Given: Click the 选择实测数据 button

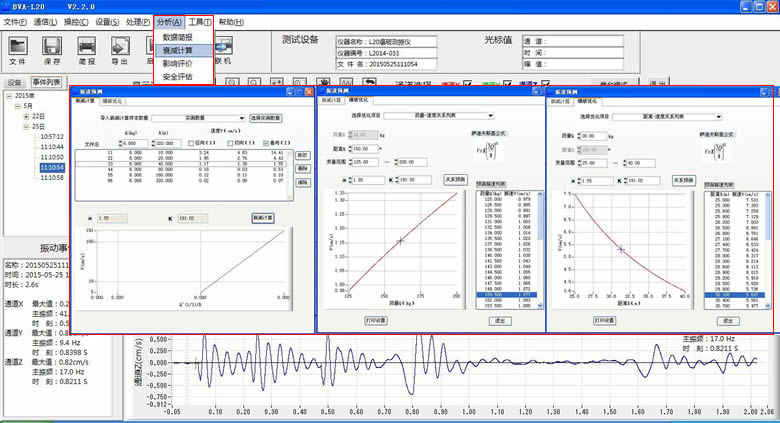Looking at the screenshot, I should coord(265,118).
